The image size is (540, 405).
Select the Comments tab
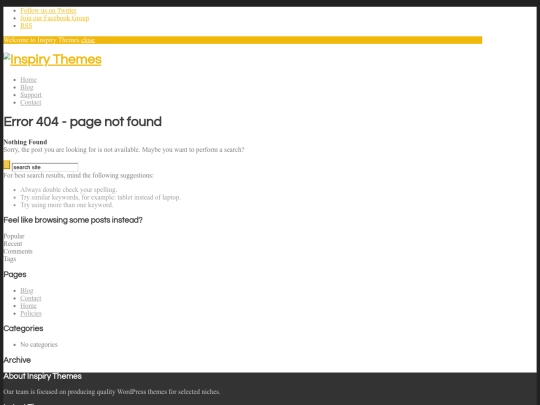pos(18,251)
